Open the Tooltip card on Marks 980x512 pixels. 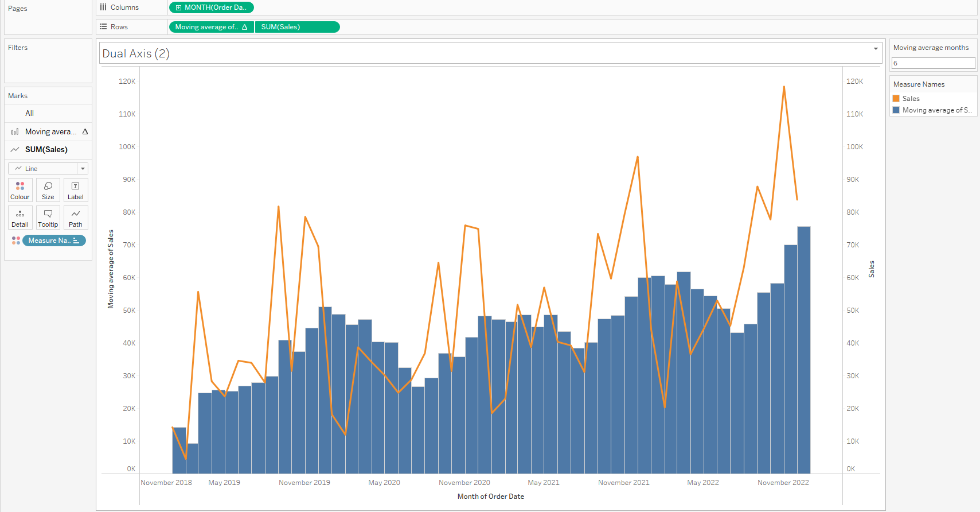[x=48, y=218]
